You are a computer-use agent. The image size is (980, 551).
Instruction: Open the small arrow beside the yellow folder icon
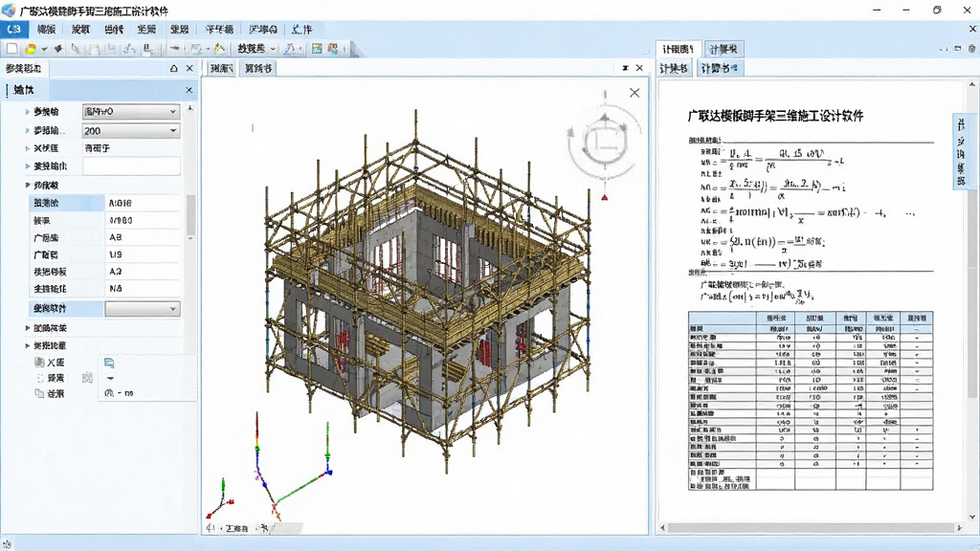(x=44, y=49)
